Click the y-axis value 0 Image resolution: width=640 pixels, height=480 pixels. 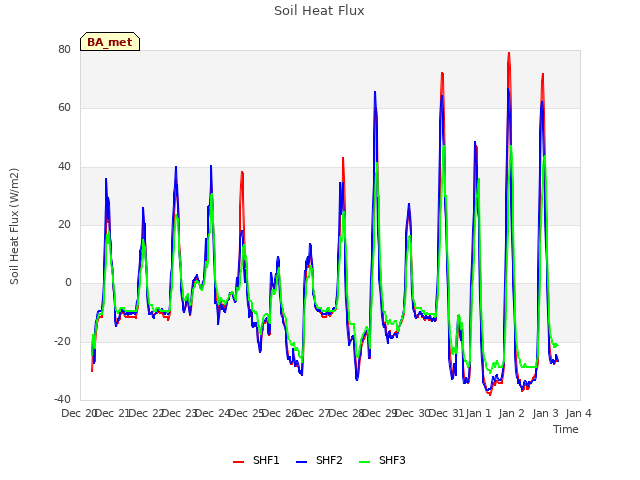click(x=68, y=282)
